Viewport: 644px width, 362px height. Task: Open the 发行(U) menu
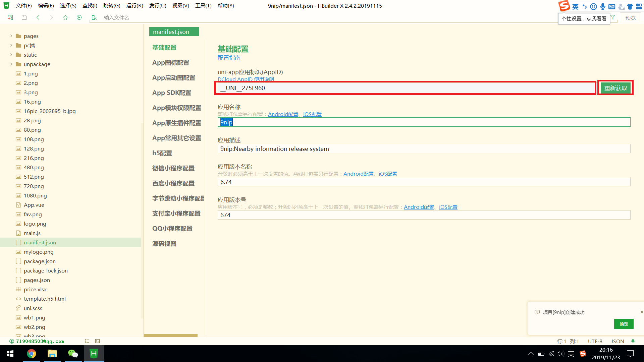click(x=158, y=6)
